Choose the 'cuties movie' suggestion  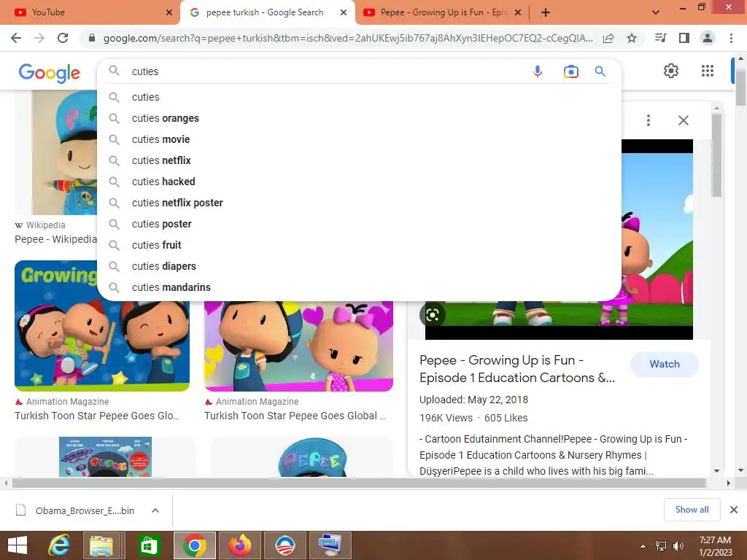[x=359, y=139]
